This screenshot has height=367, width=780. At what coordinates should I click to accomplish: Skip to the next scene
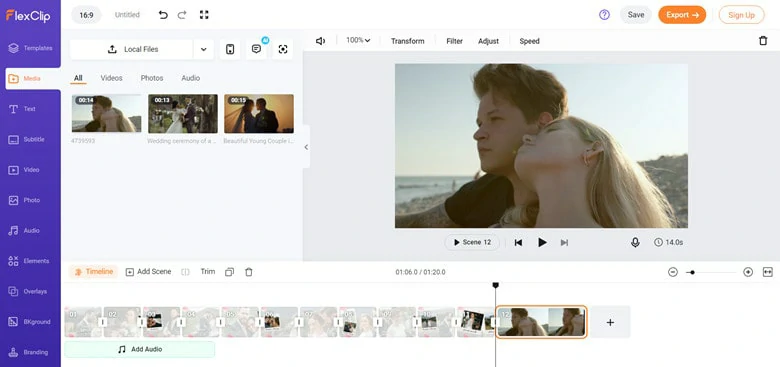(x=564, y=243)
